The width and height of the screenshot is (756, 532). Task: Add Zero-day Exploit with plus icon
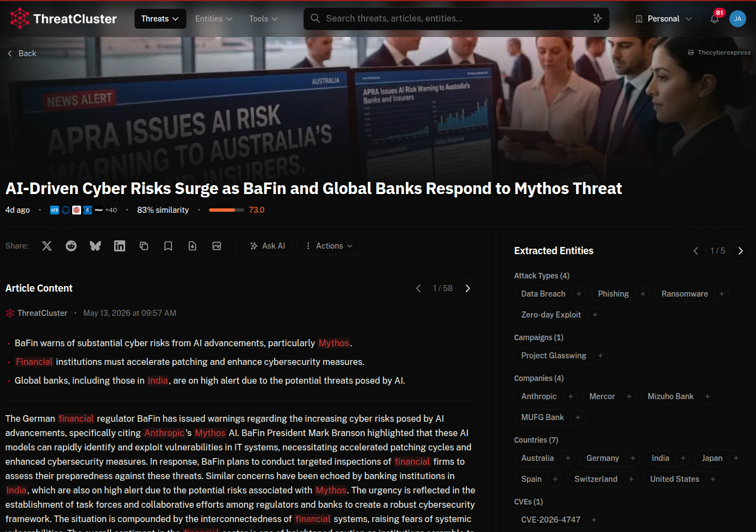coord(595,315)
